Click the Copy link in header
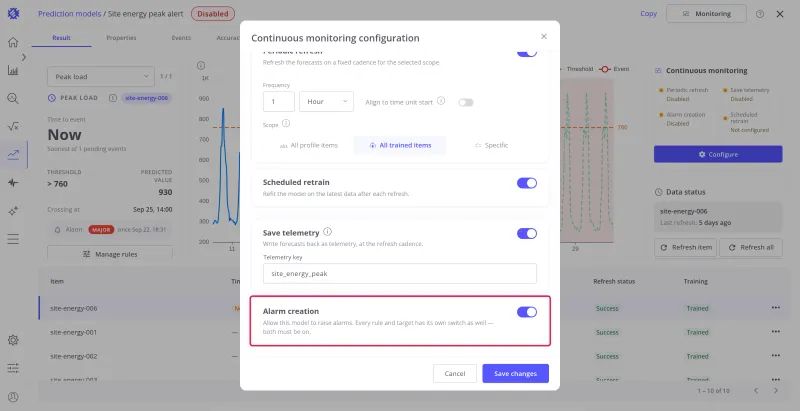The height and width of the screenshot is (411, 800). pyautogui.click(x=648, y=14)
